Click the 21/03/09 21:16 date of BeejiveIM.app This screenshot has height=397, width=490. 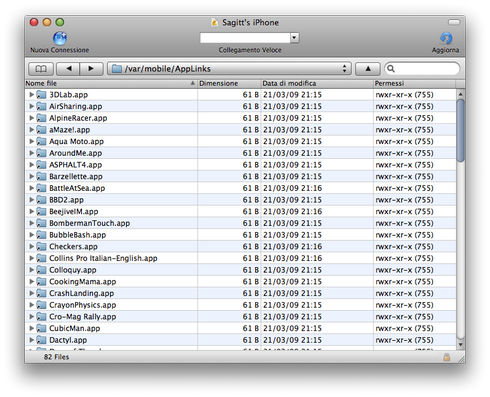(292, 211)
